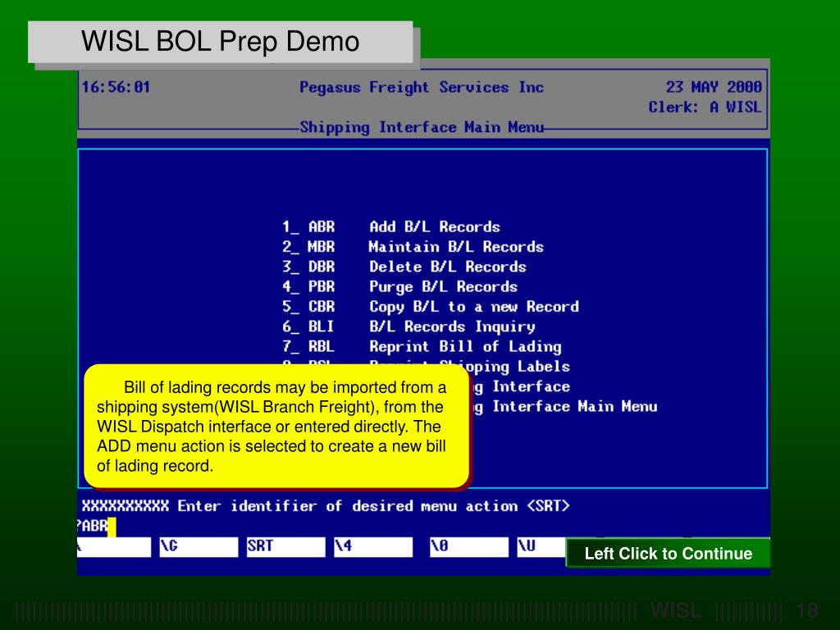840x630 pixels.
Task: Click the 23 MAY 2000 date text
Action: pyautogui.click(x=714, y=87)
